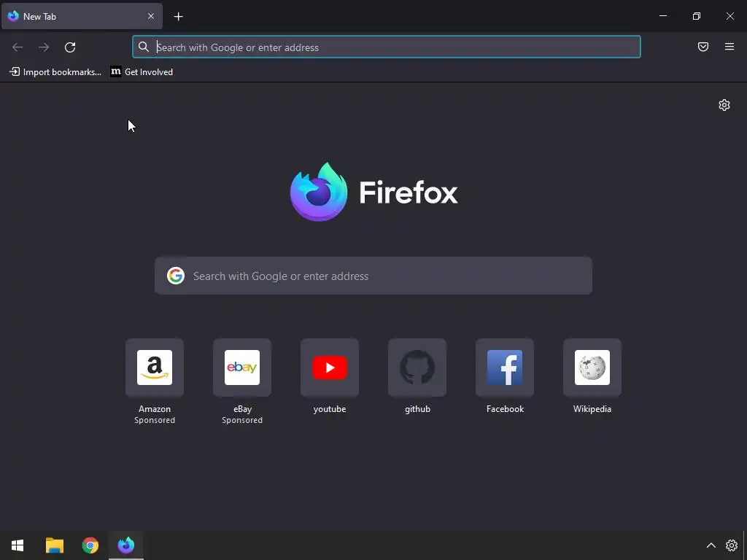Select the New Tab tab
Viewport: 747px width, 560px height.
[82, 16]
